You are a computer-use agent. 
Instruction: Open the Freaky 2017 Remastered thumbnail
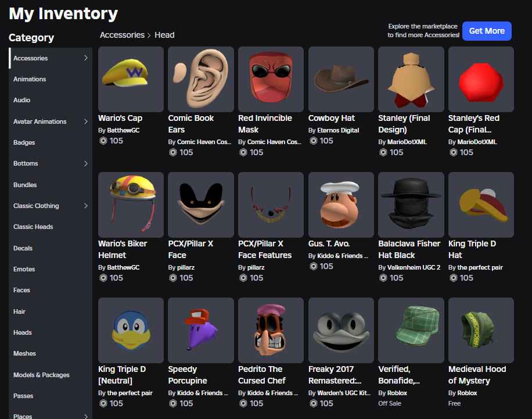coord(341,331)
